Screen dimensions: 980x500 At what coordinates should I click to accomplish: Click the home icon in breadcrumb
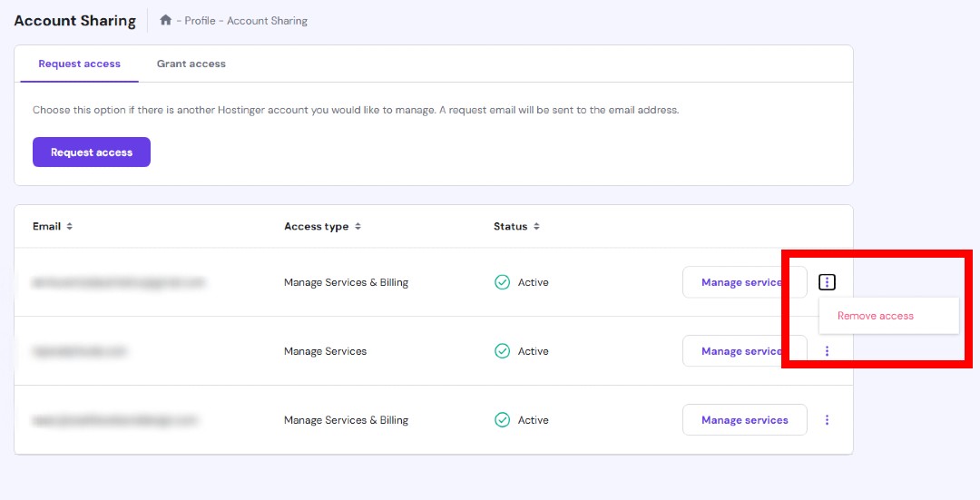(166, 20)
